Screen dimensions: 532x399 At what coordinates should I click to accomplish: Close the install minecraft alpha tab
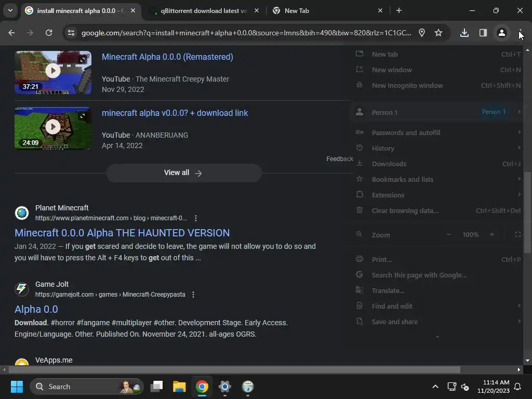133,10
